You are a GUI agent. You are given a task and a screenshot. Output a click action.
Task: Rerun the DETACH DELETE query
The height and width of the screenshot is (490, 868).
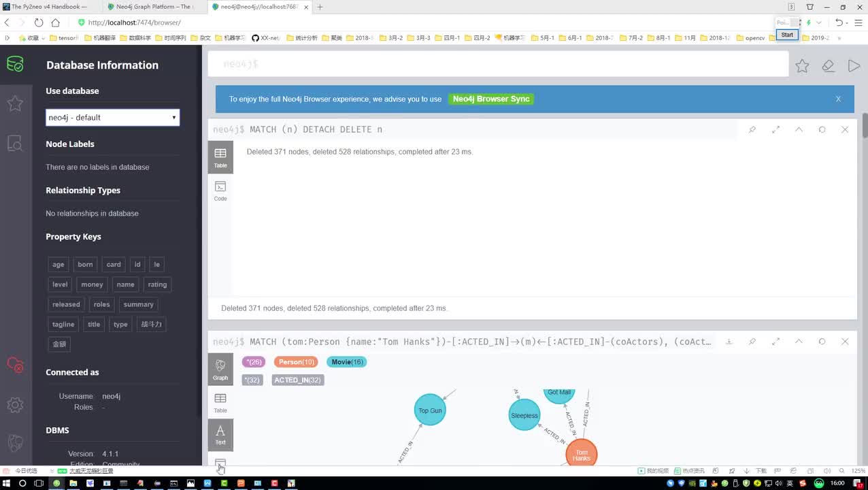tap(822, 129)
